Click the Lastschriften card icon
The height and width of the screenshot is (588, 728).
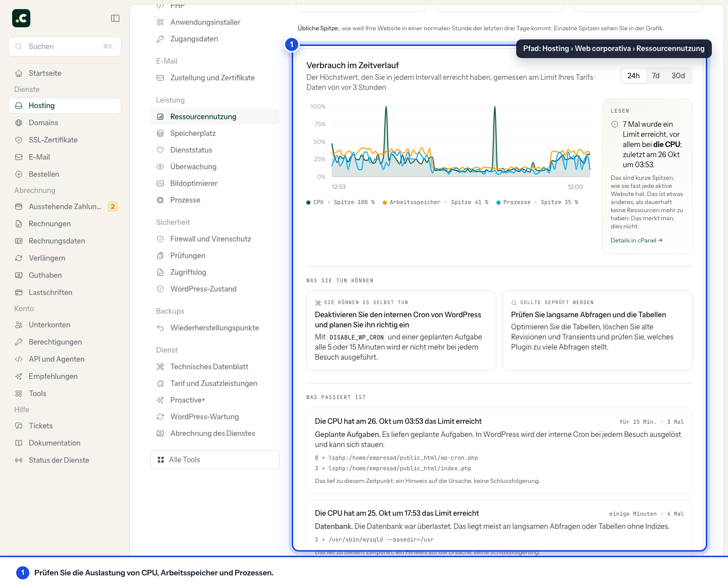[19, 292]
